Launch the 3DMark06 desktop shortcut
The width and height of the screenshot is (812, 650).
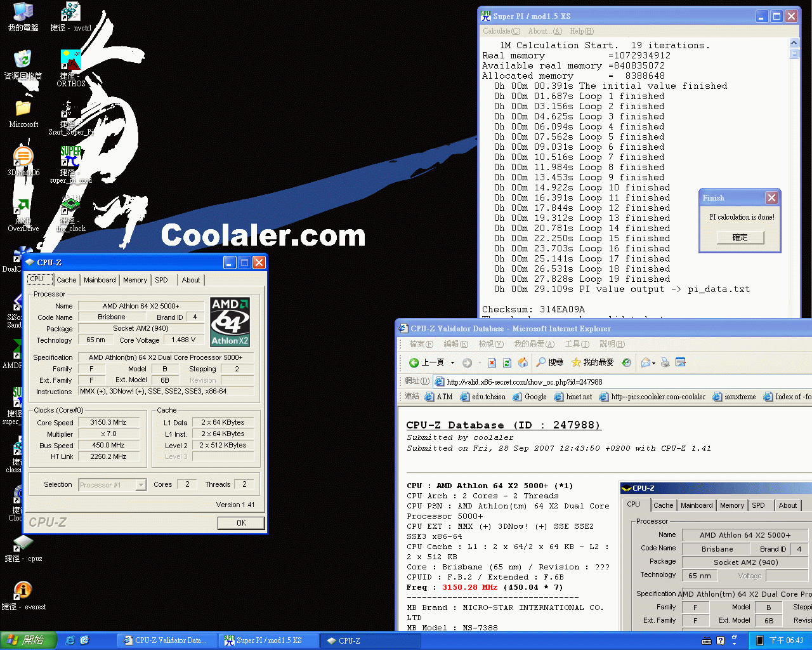(23, 161)
